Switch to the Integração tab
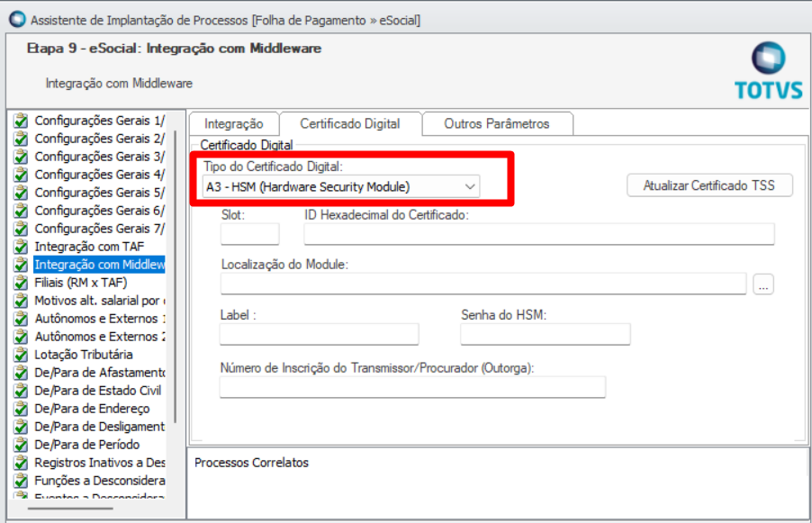This screenshot has width=812, height=523. point(233,123)
